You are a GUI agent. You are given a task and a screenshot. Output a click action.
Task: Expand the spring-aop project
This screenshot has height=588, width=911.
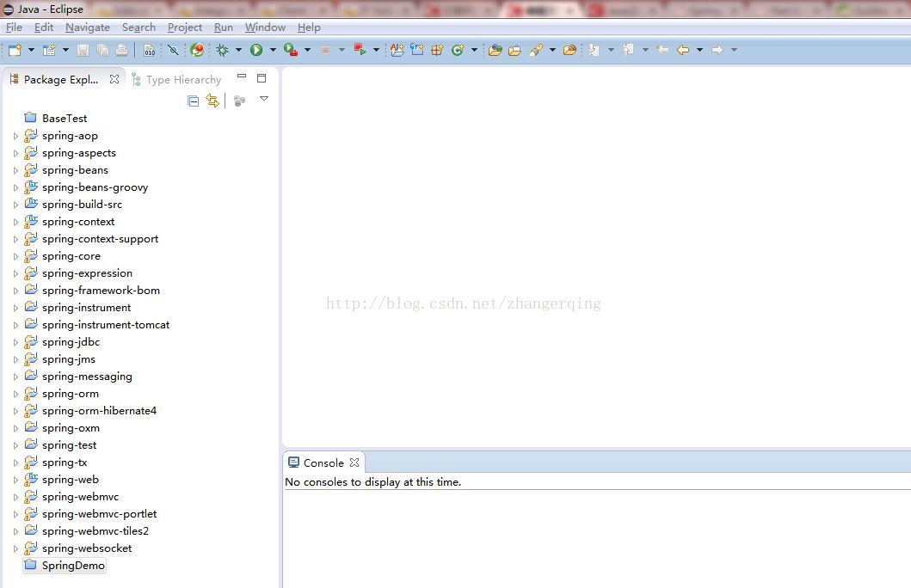[15, 136]
